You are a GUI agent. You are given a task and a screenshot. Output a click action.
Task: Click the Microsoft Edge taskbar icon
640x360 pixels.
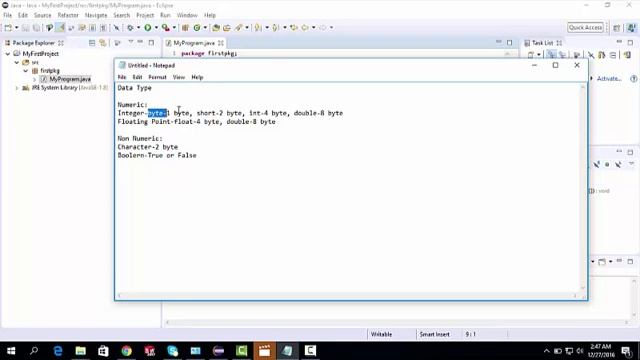(x=58, y=351)
